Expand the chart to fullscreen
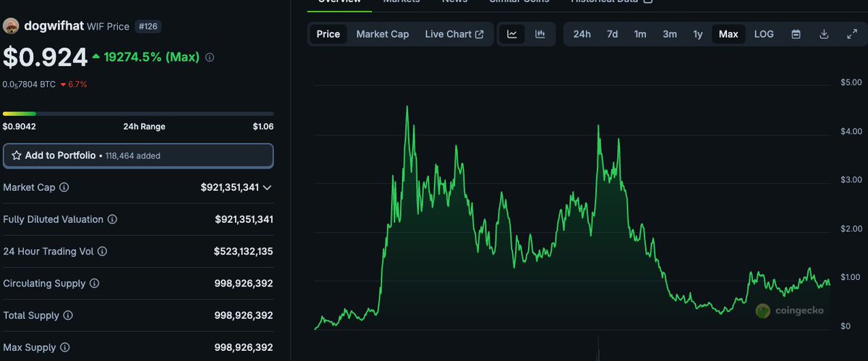 (852, 34)
